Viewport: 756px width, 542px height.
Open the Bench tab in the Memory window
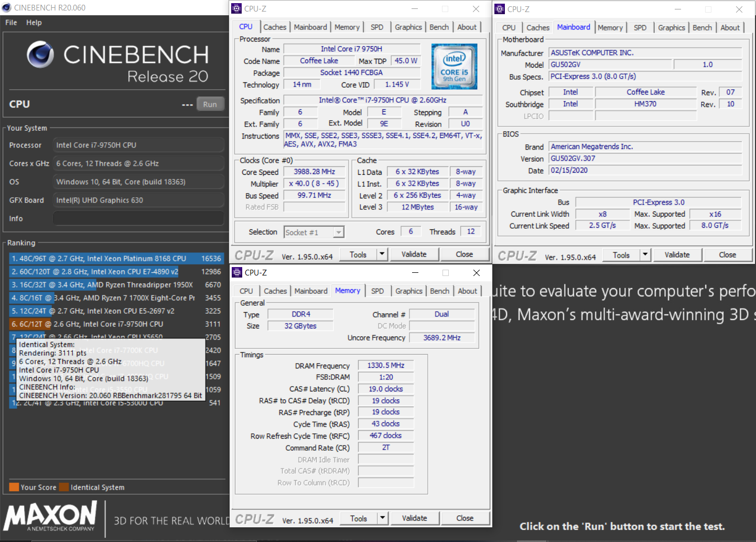[440, 291]
